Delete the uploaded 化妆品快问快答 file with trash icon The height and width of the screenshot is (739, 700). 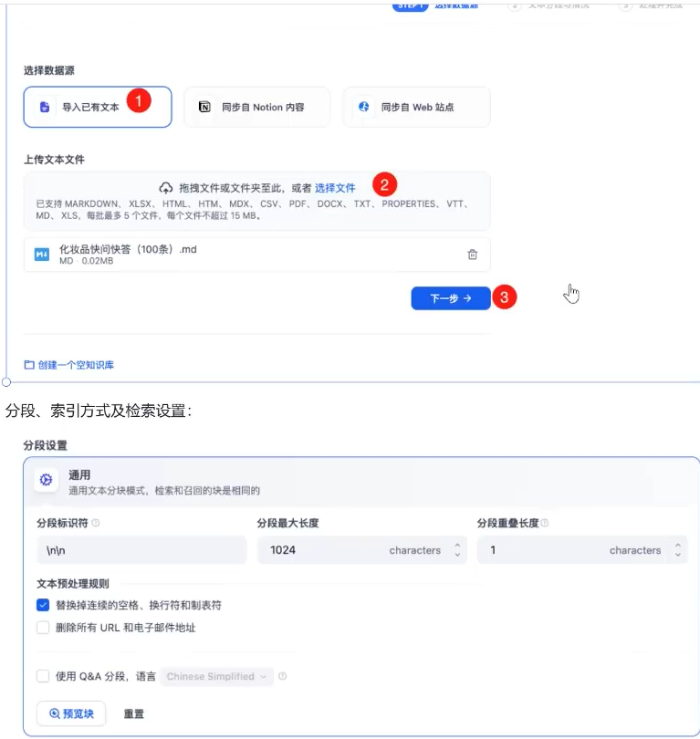tap(473, 255)
